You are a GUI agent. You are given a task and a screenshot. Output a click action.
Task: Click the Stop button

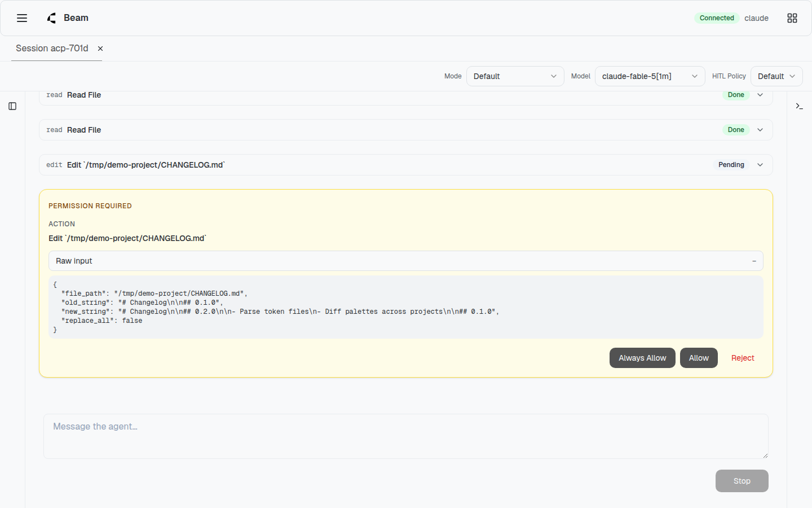pyautogui.click(x=742, y=481)
